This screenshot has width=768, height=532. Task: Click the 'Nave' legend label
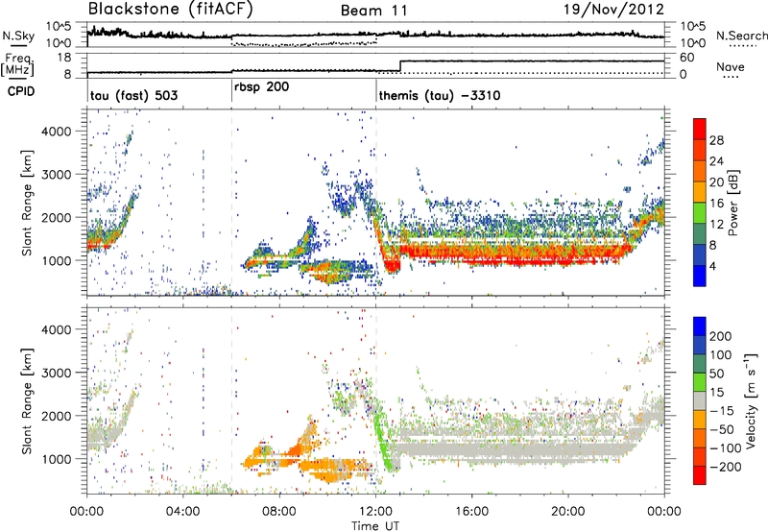[731, 66]
